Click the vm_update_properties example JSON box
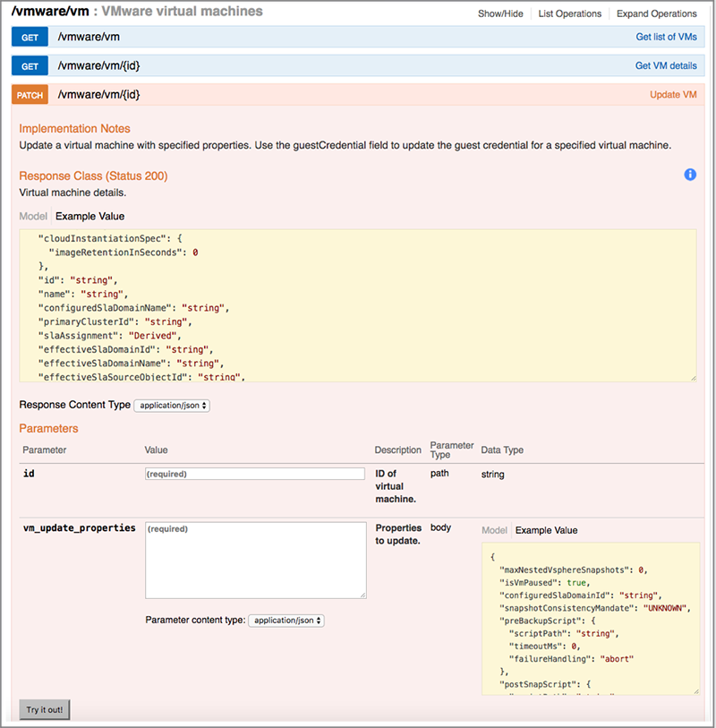Image resolution: width=716 pixels, height=728 pixels. pyautogui.click(x=591, y=619)
